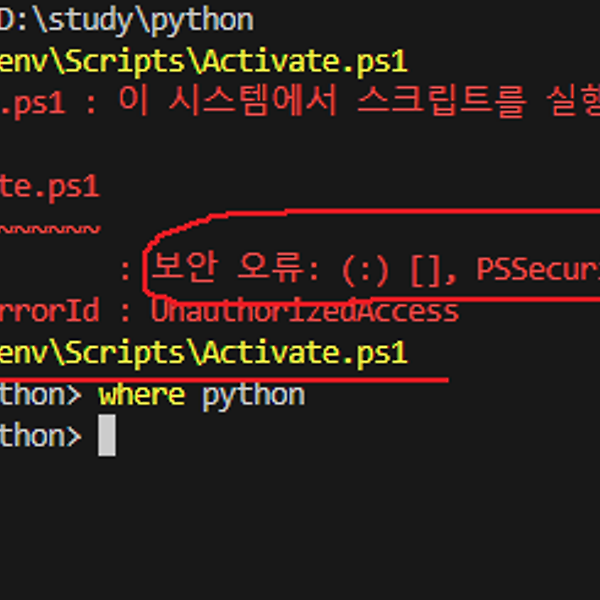This screenshot has width=600, height=600.
Task: Click the "rrorId" label in the error output
Action: pos(48,311)
